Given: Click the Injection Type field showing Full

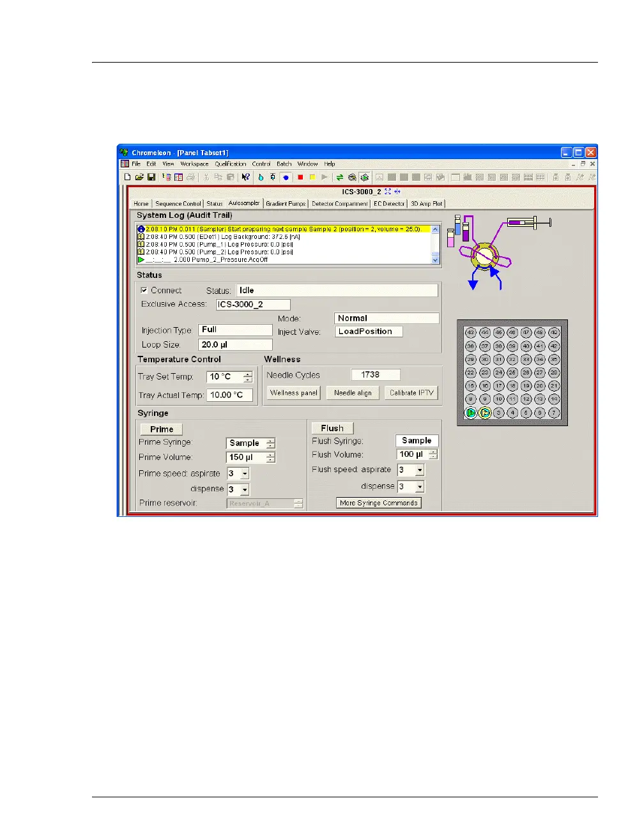Looking at the screenshot, I should click(x=236, y=330).
